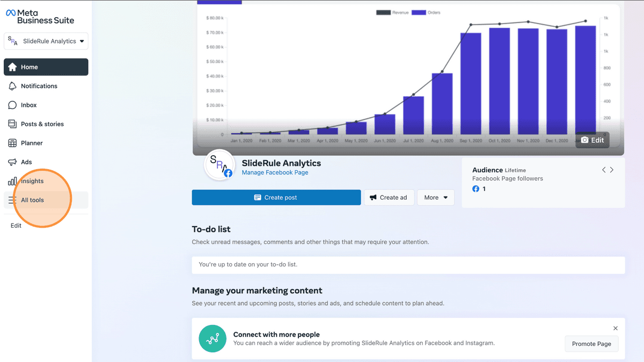Click Edit link under sidebar
Viewport: 644px width, 362px height.
(x=16, y=226)
